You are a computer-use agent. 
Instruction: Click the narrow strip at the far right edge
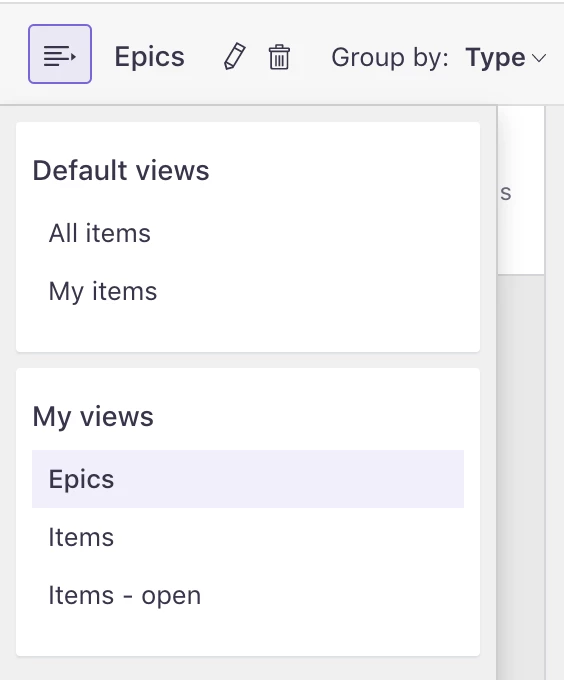pos(554,392)
